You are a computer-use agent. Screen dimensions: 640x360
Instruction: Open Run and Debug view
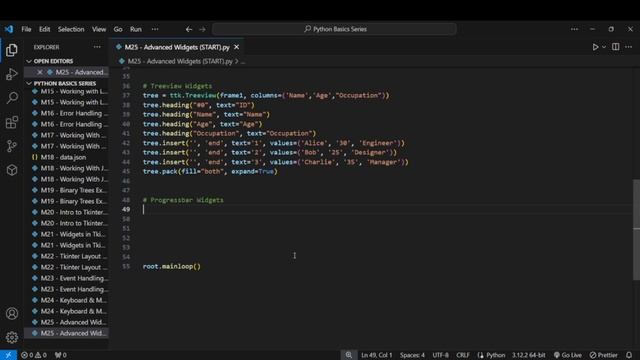pos(12,74)
